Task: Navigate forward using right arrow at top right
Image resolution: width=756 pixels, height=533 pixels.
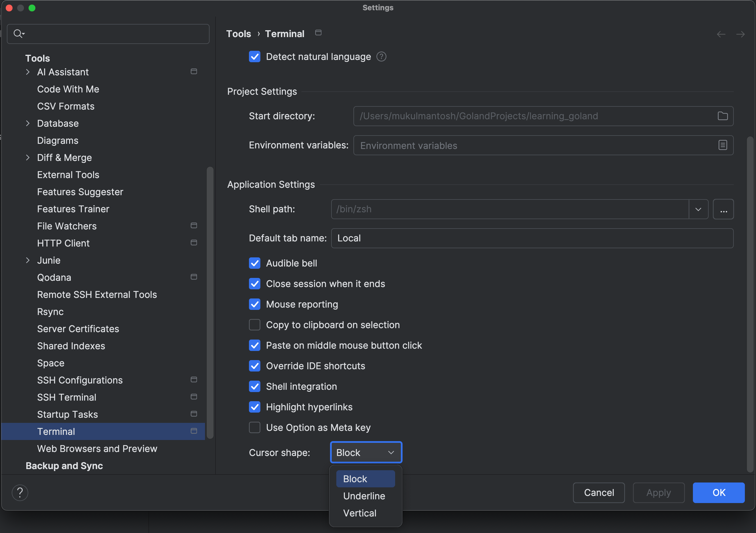Action: pos(741,34)
